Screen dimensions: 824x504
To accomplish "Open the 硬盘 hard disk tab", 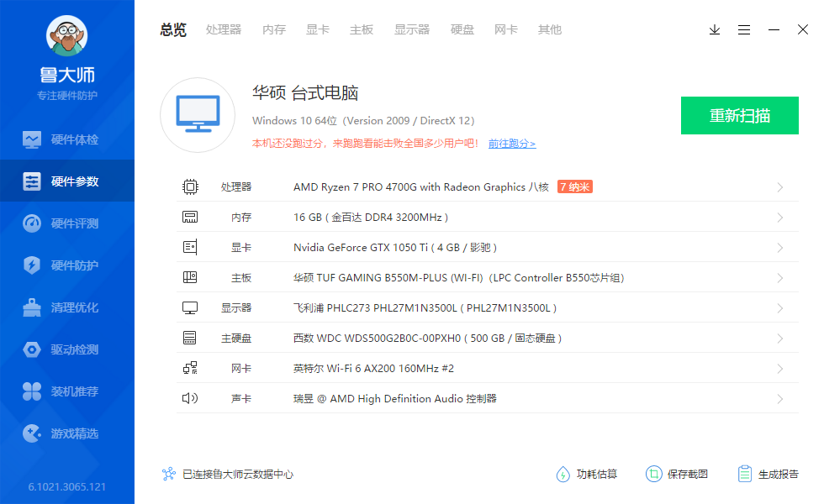I will (x=462, y=29).
